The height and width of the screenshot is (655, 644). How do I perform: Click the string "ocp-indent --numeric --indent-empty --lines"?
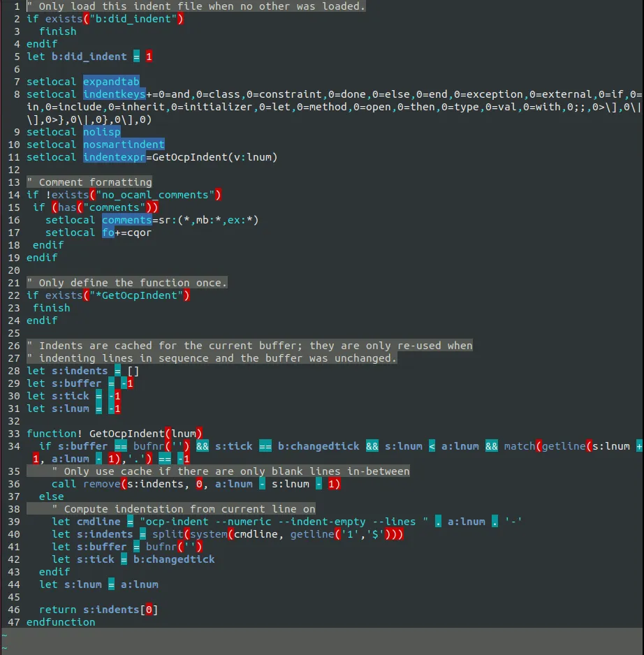[284, 522]
